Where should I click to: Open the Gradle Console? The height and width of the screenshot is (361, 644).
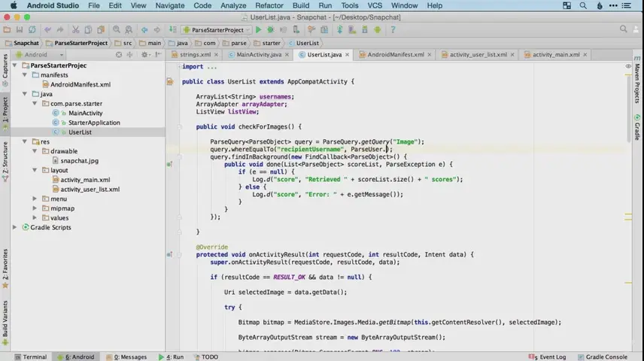click(x=603, y=357)
